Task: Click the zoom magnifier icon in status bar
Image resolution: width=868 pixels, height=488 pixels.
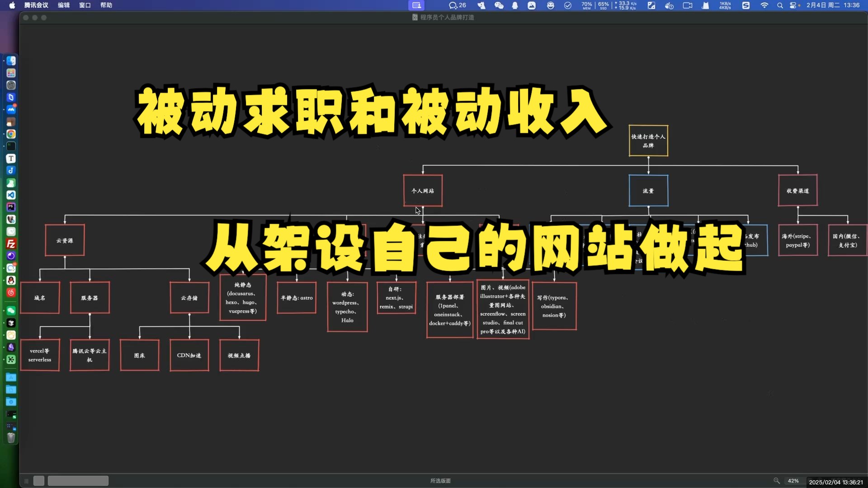Action: 777,481
